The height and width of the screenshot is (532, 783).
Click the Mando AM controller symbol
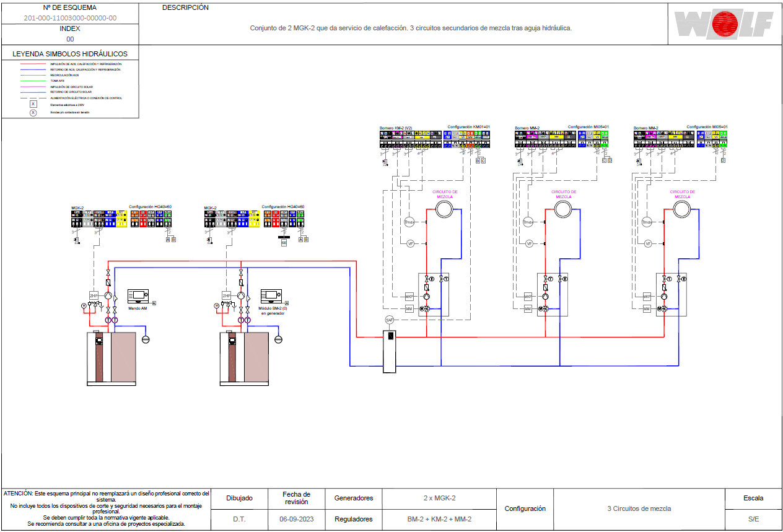tap(138, 296)
